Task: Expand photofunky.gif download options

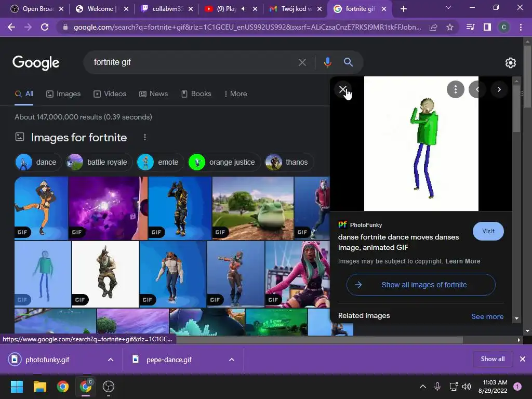Action: click(111, 360)
